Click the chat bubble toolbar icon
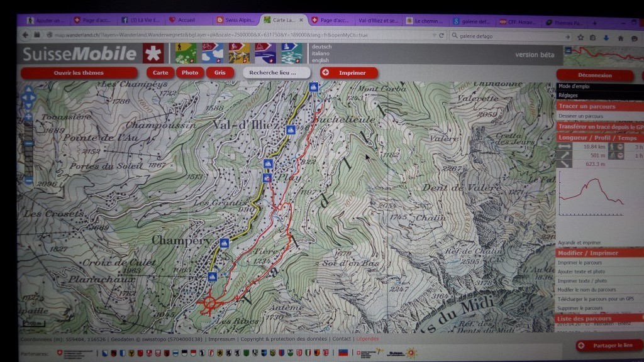The height and width of the screenshot is (362, 644). [635, 38]
